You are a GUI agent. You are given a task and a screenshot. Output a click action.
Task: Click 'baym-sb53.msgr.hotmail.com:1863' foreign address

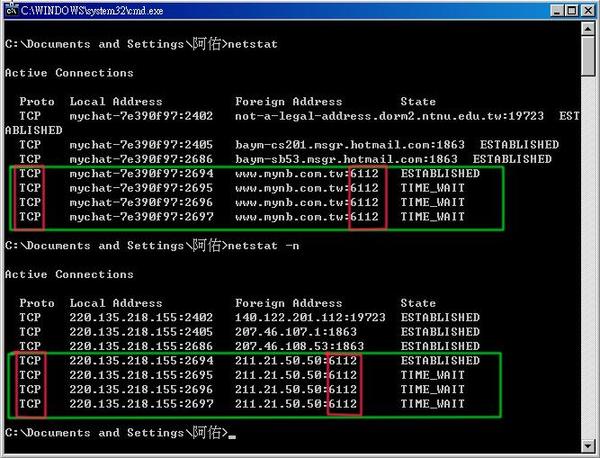346,159
